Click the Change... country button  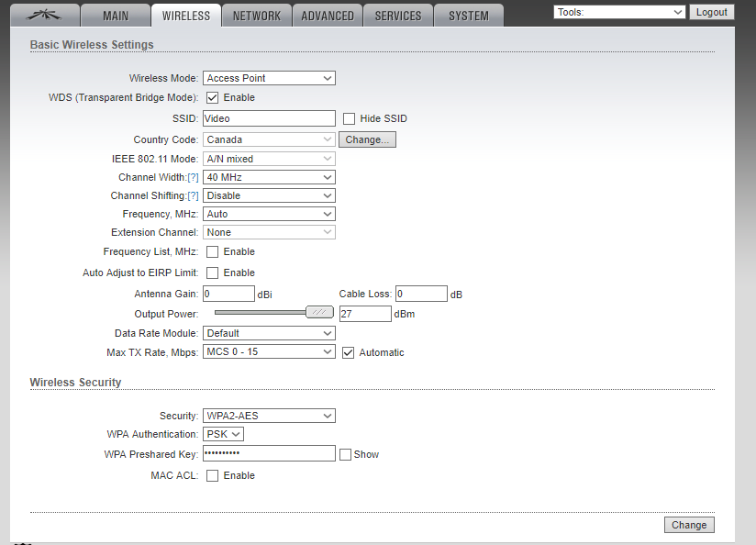pyautogui.click(x=367, y=139)
